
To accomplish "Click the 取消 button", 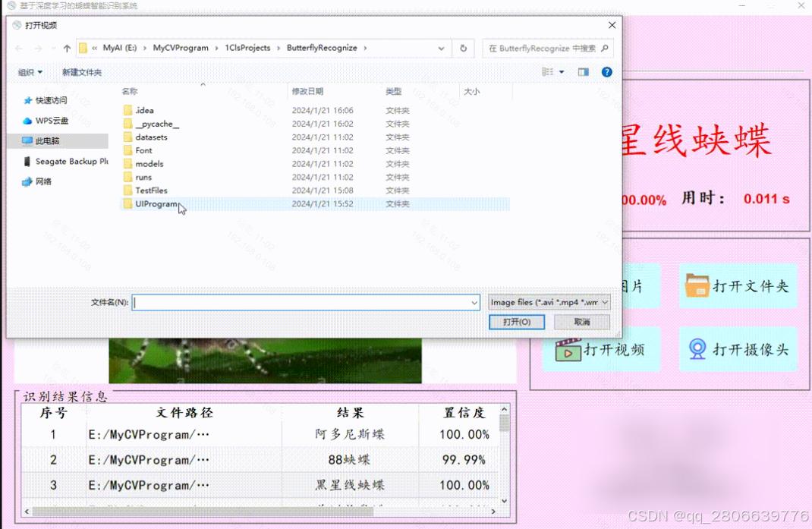I will coord(581,322).
